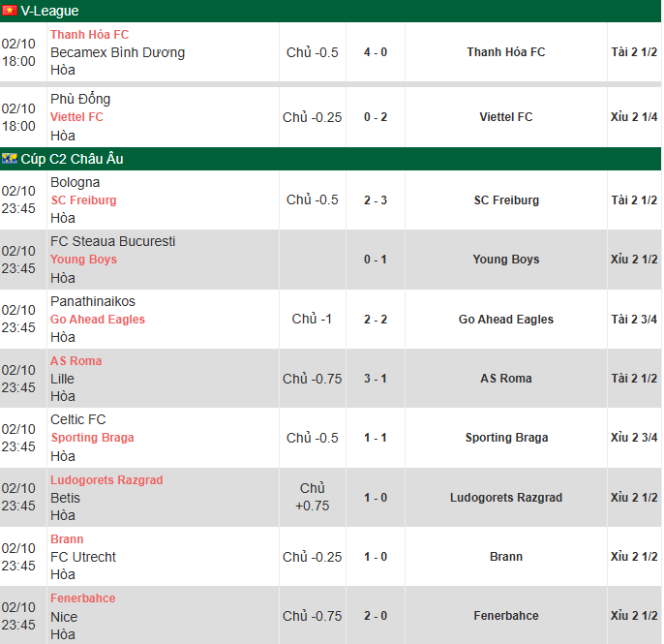Click Bologna team name
Screen dimensions: 664x644
click(x=75, y=182)
